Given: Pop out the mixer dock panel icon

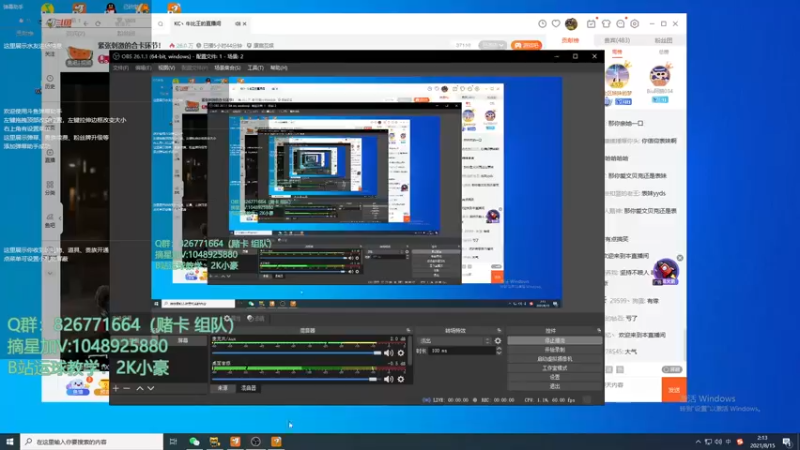Looking at the screenshot, I should tap(408, 331).
